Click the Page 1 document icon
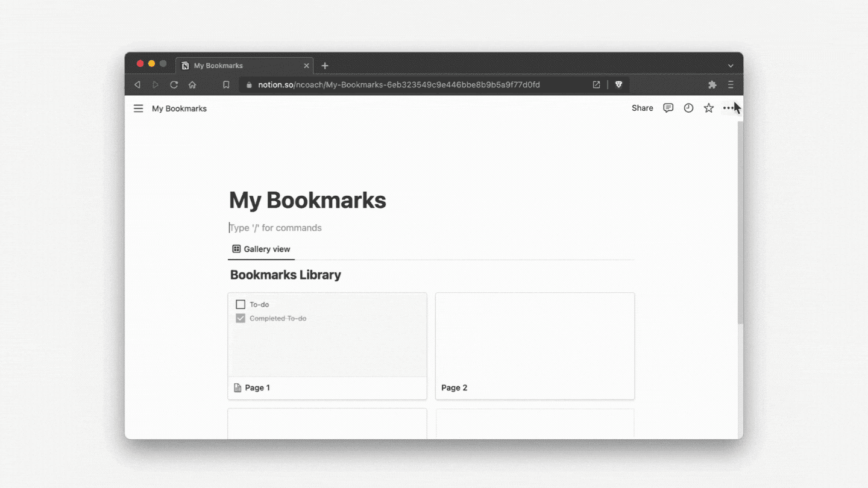Image resolution: width=868 pixels, height=488 pixels. 237,387
